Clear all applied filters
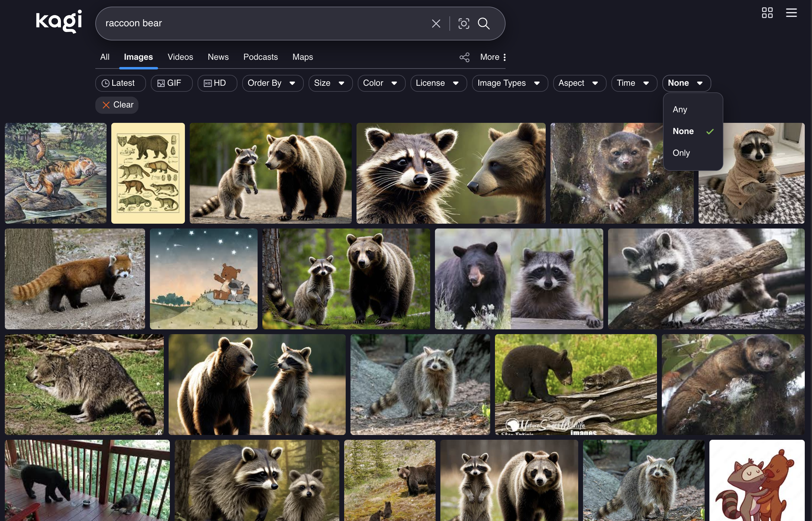812x521 pixels. click(x=117, y=105)
